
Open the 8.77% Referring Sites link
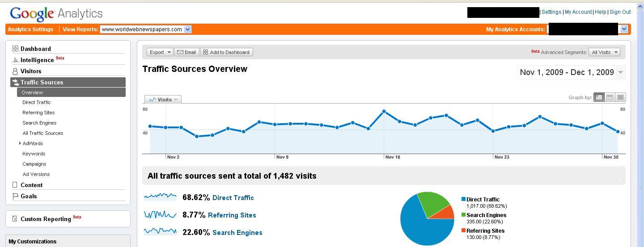coord(232,215)
